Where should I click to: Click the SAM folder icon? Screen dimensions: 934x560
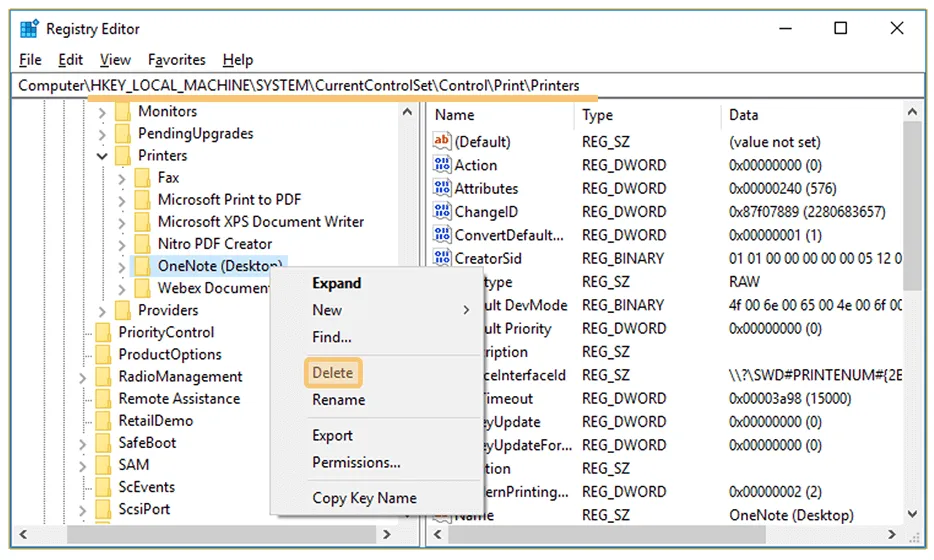click(x=103, y=464)
